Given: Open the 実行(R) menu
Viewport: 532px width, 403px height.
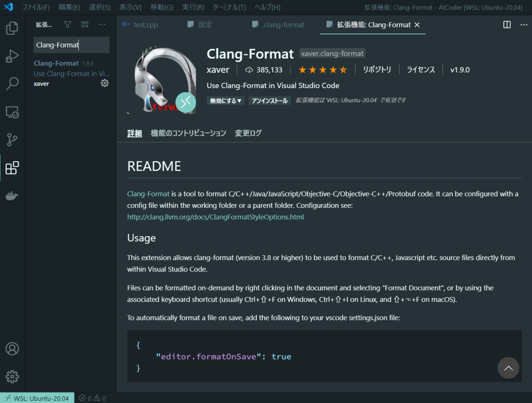Looking at the screenshot, I should (x=193, y=7).
